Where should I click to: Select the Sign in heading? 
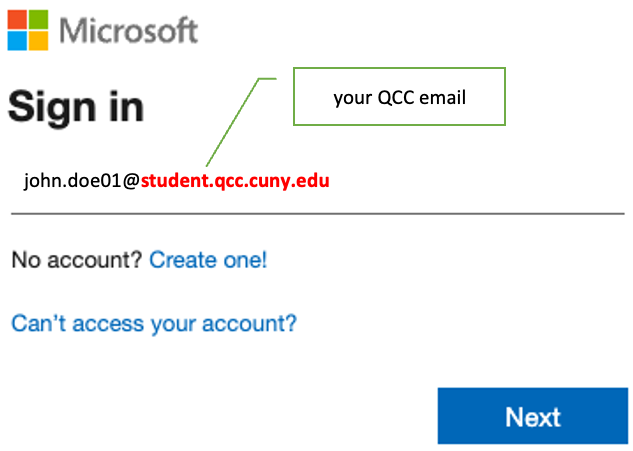click(76, 107)
